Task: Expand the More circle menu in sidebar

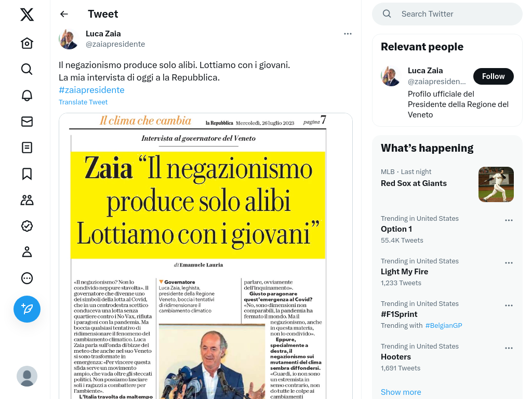Action: (x=27, y=278)
